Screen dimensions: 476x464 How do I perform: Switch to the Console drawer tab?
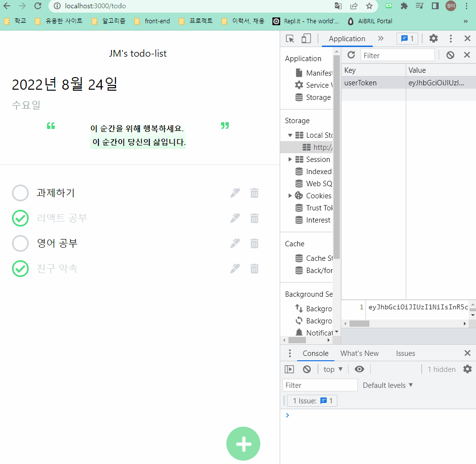pos(316,353)
